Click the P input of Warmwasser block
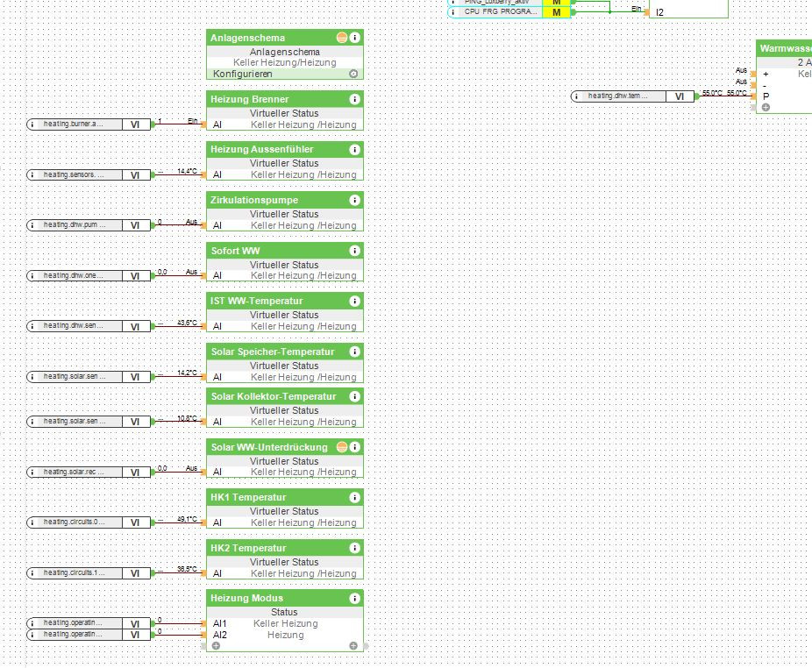 (x=766, y=96)
